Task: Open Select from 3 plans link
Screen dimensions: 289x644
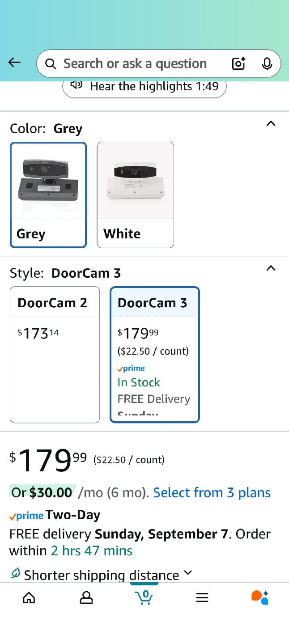Action: [212, 492]
